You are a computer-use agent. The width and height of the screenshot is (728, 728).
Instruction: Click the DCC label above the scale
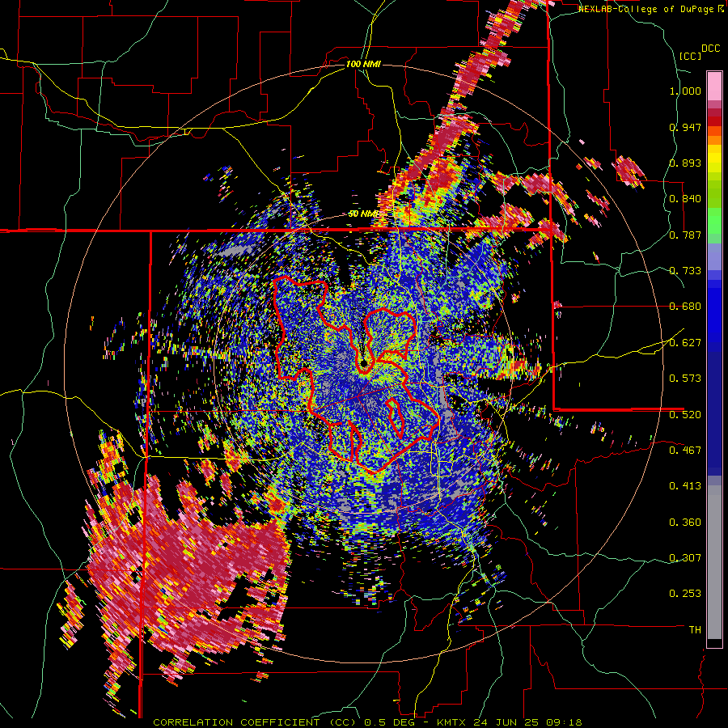(710, 49)
